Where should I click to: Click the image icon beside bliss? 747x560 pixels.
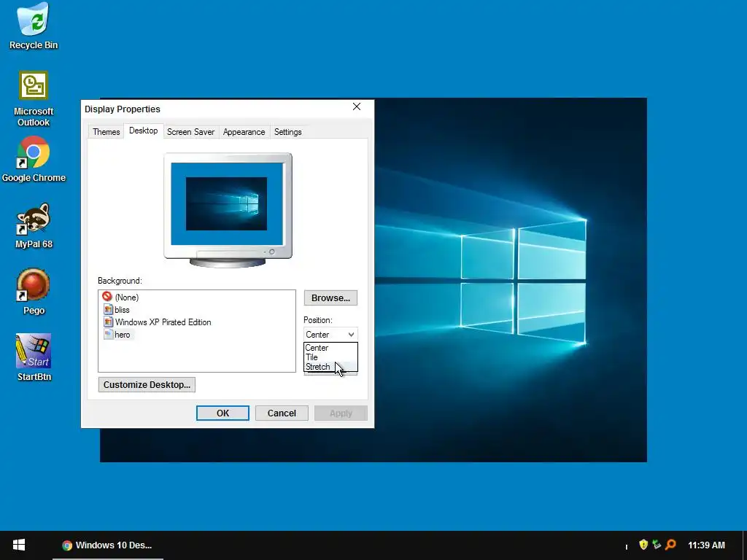click(108, 309)
